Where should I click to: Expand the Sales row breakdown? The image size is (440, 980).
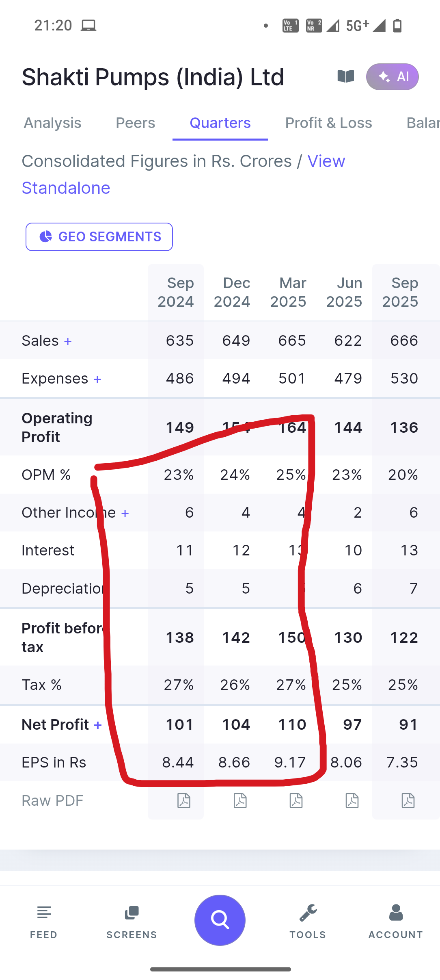68,341
